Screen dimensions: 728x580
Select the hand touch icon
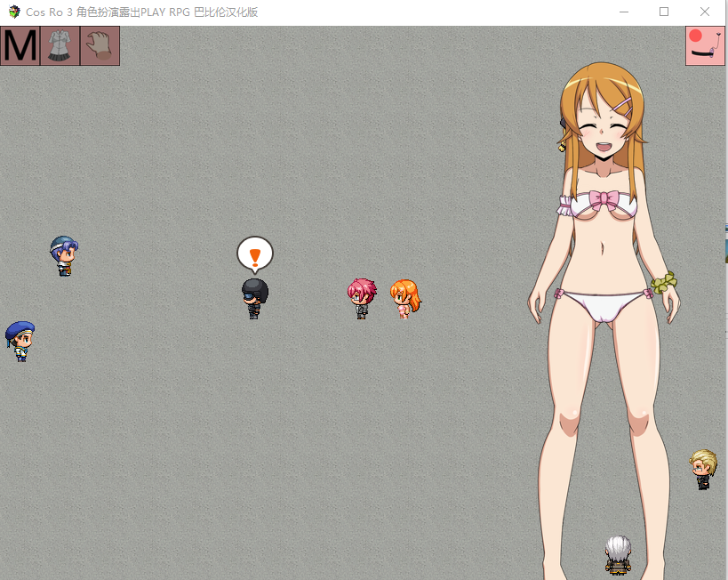(x=100, y=45)
